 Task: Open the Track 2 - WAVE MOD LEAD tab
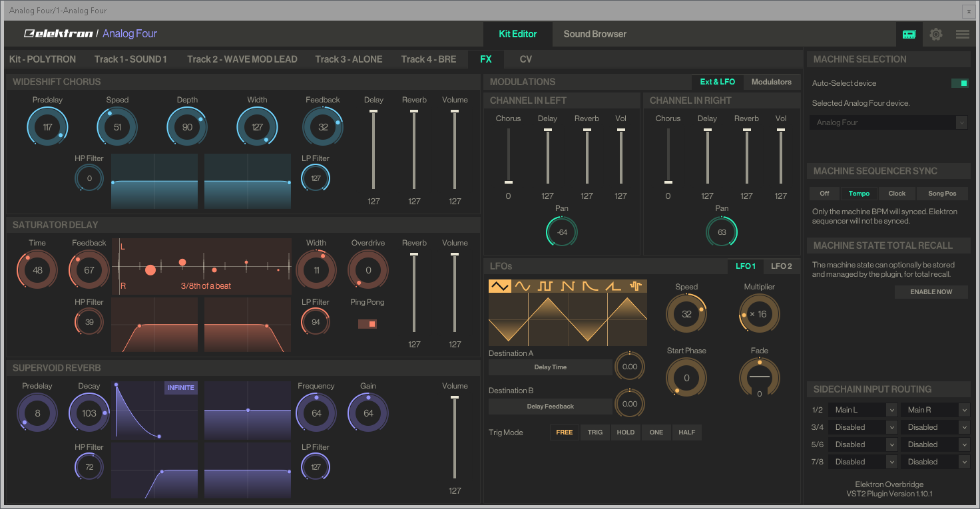pyautogui.click(x=242, y=59)
